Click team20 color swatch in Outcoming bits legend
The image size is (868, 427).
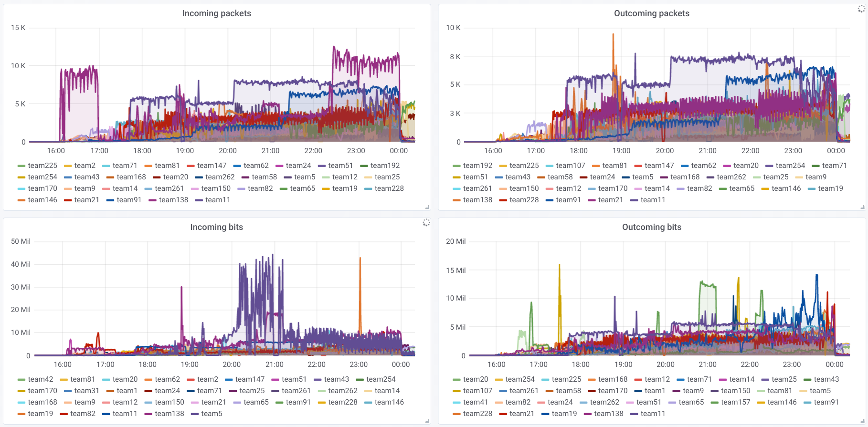coord(456,380)
